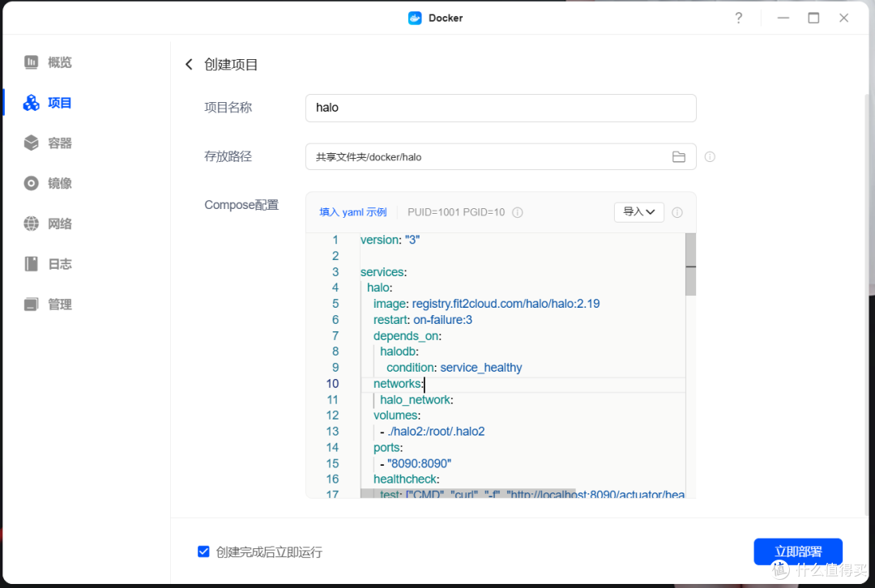Click the 'healthcheck:' line in editor
The width and height of the screenshot is (875, 588).
406,479
